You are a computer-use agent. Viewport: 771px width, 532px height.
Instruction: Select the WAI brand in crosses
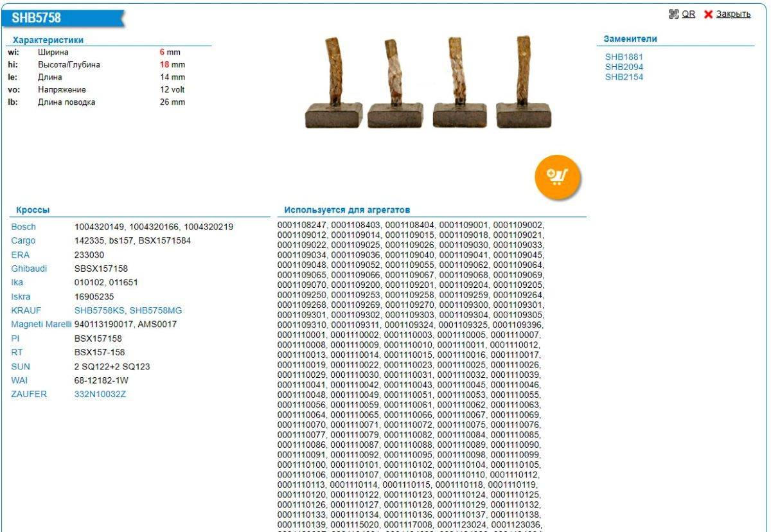pyautogui.click(x=19, y=380)
